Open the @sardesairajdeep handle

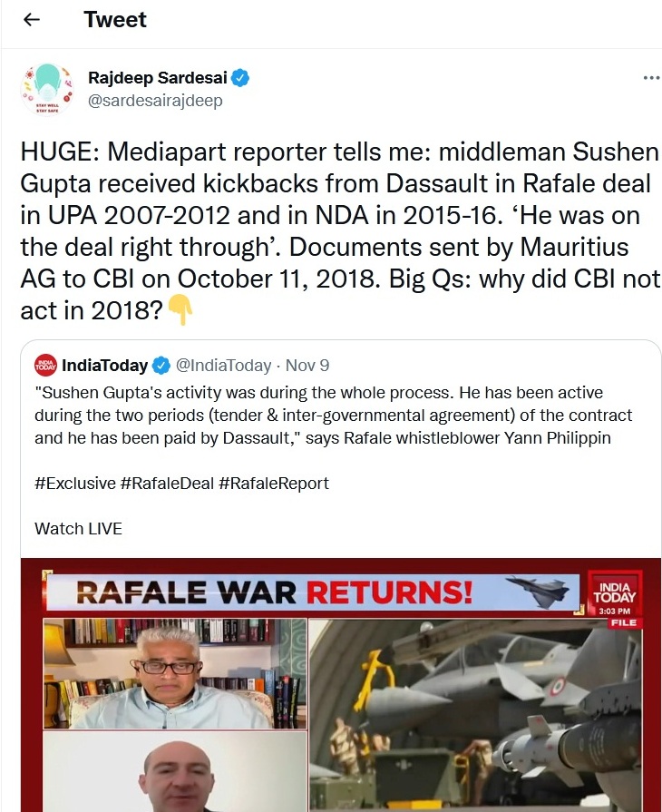(155, 101)
